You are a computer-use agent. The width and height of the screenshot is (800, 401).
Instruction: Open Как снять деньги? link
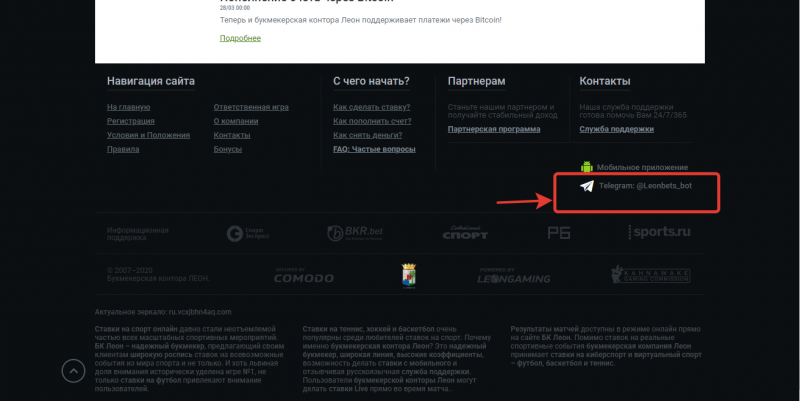(x=367, y=135)
